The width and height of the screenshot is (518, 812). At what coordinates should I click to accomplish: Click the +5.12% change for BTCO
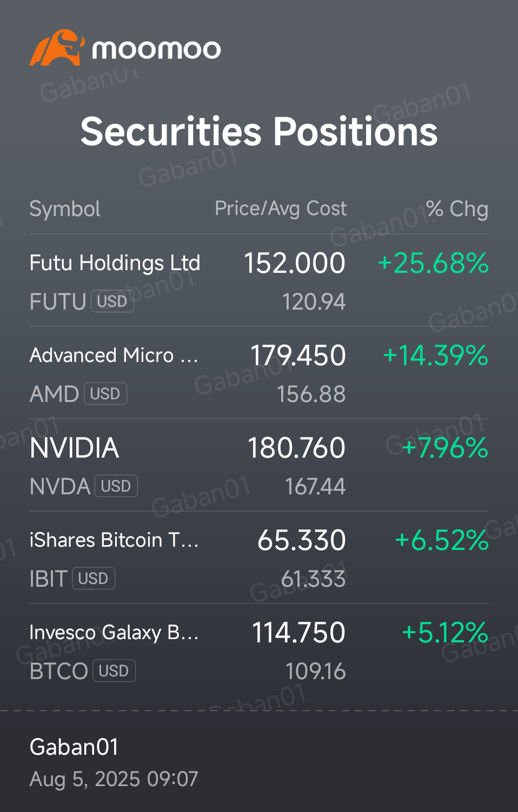[445, 633]
